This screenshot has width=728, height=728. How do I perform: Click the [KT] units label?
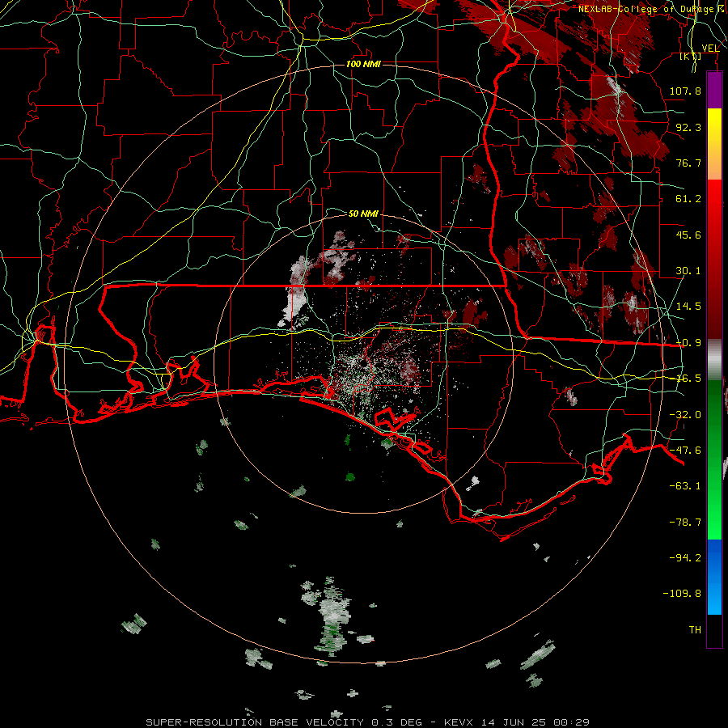point(691,56)
